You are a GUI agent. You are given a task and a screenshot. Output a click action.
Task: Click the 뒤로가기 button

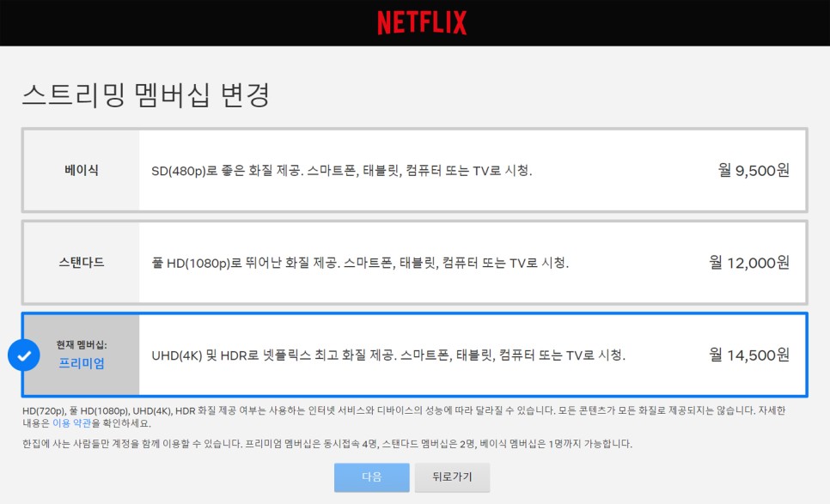(452, 477)
